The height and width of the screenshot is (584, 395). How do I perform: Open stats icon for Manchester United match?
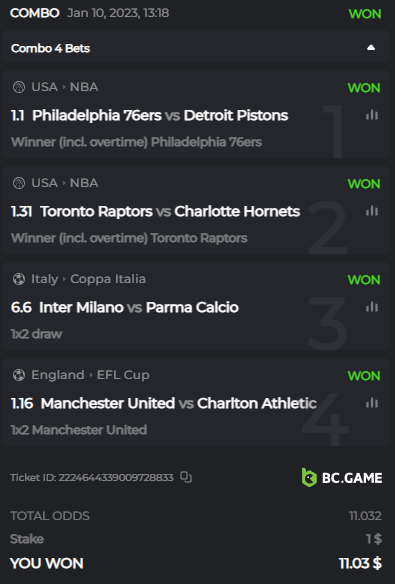pos(372,403)
